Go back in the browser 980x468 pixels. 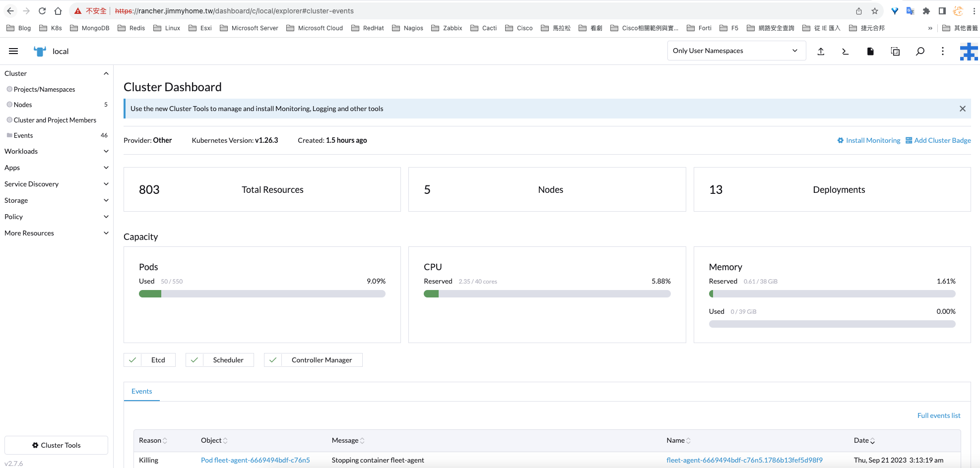(x=10, y=11)
